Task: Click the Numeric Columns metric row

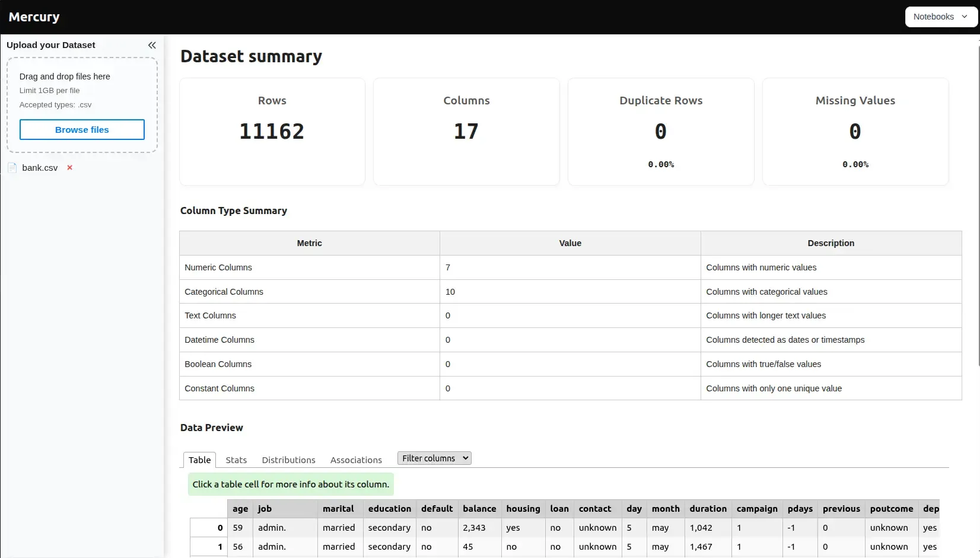Action: point(570,267)
